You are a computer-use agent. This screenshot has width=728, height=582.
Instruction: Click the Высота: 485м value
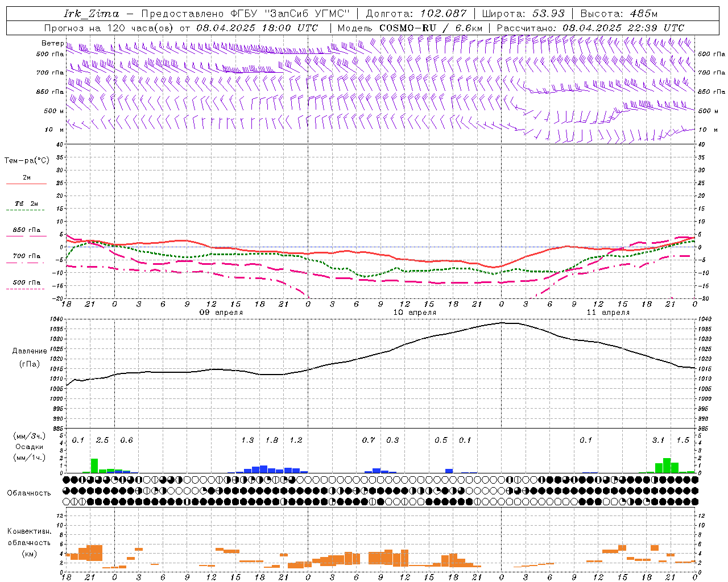pyautogui.click(x=618, y=14)
